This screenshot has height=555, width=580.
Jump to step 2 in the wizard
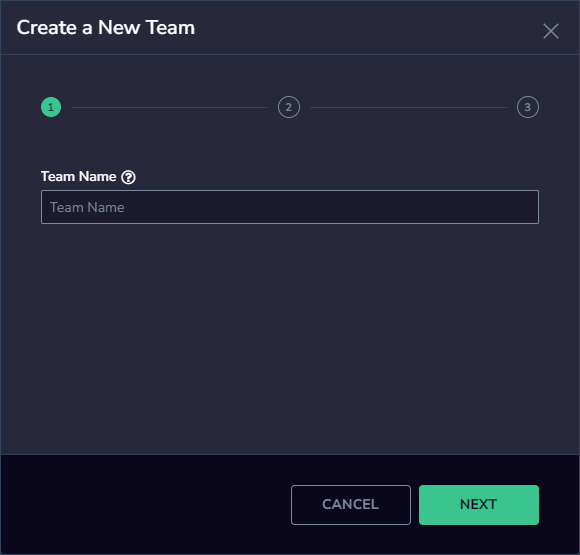289,107
